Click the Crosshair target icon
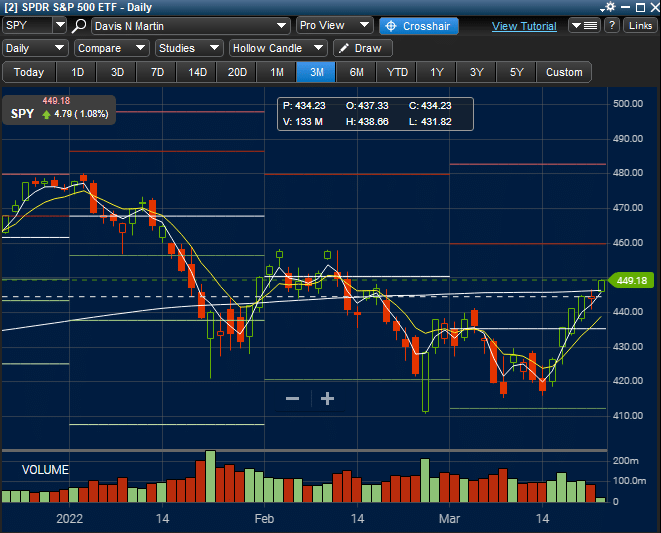Viewport: 661px width, 533px height. [391, 26]
